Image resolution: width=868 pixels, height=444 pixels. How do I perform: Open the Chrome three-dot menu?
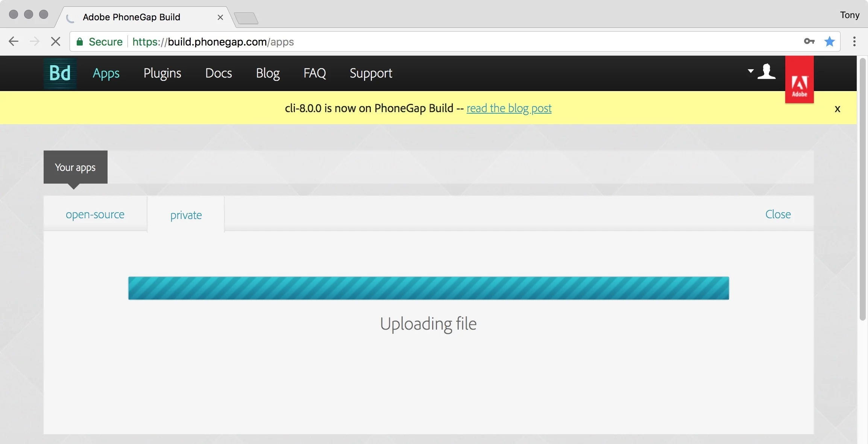tap(854, 41)
